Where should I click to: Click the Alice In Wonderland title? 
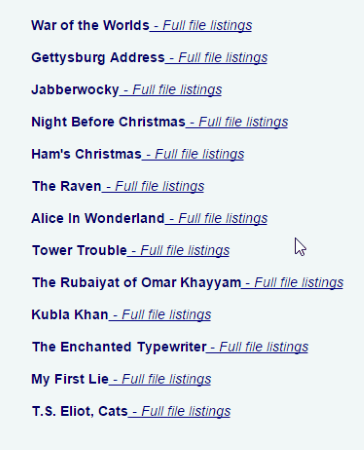pos(98,218)
